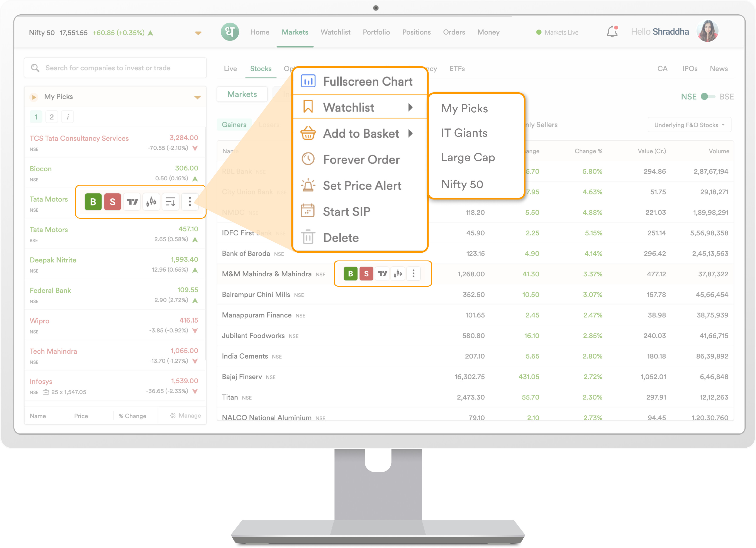
Task: Open market depth icon for Tata Motors
Action: point(171,202)
